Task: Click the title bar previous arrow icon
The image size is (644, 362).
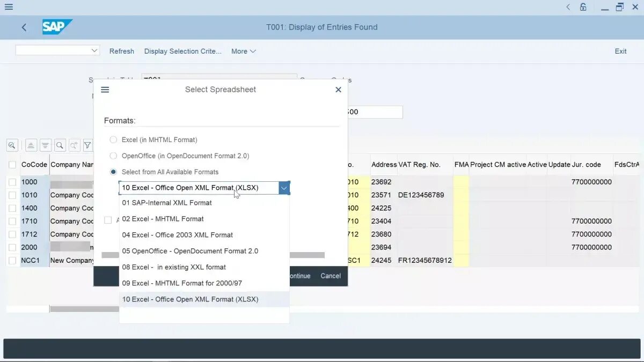Action: (x=568, y=7)
